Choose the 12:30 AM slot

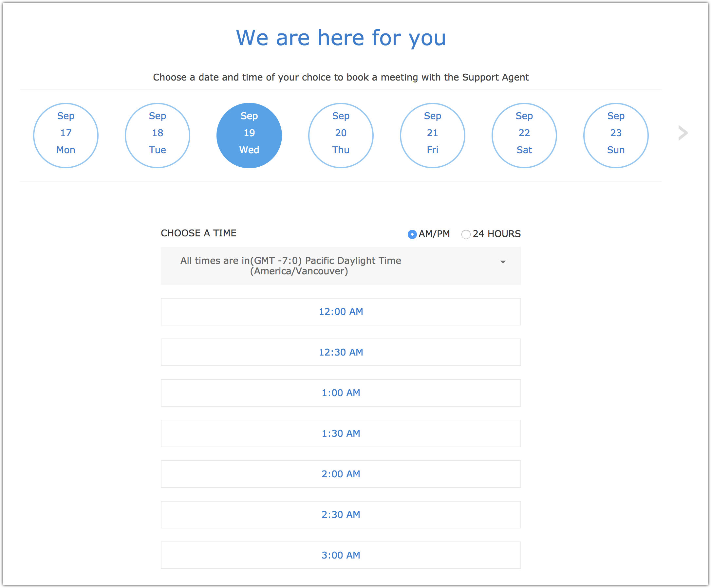[x=341, y=352]
